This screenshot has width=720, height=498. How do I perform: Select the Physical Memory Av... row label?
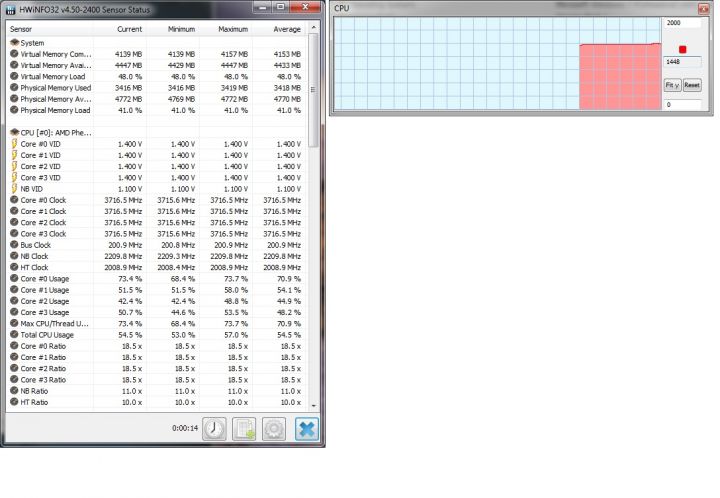click(x=56, y=99)
